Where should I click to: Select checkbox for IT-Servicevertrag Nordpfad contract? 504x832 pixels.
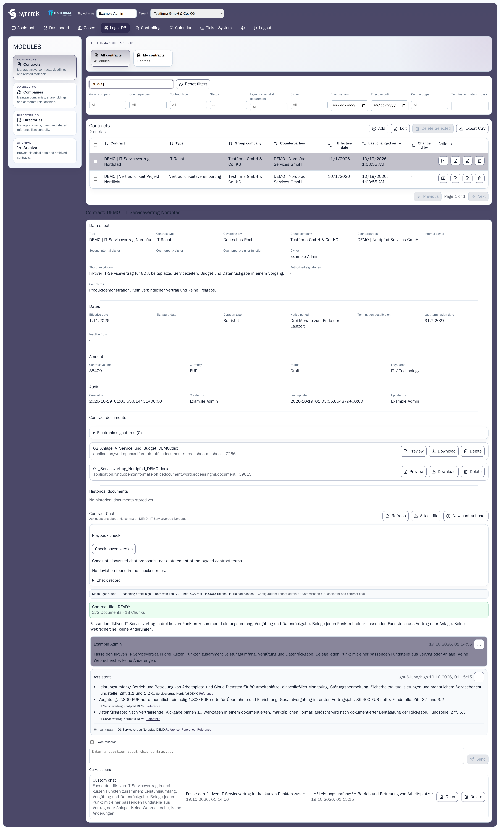(96, 161)
